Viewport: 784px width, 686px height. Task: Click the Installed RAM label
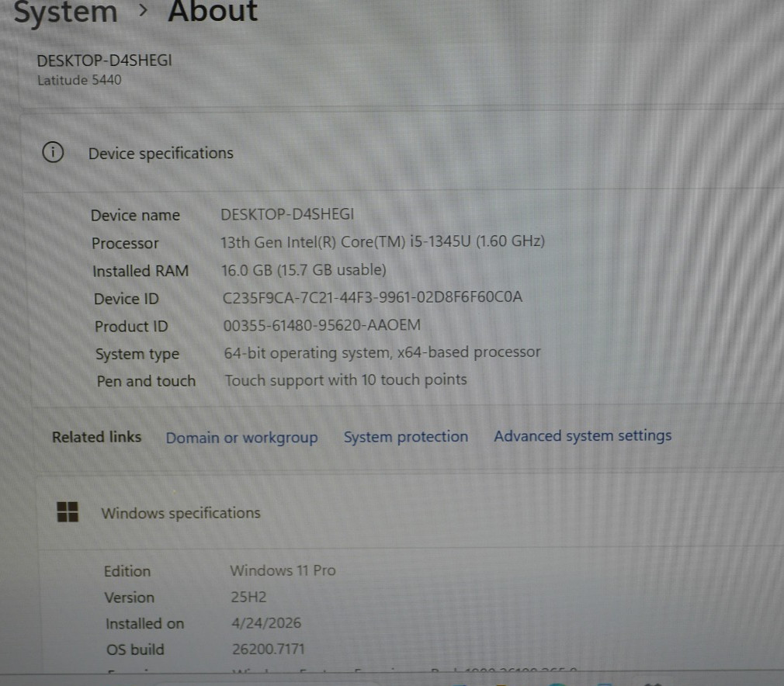(x=140, y=271)
